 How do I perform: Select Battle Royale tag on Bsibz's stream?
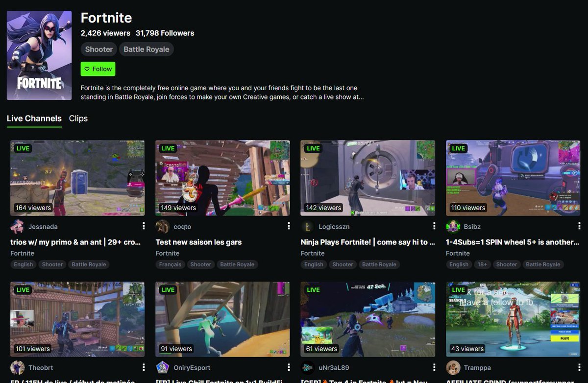(543, 264)
